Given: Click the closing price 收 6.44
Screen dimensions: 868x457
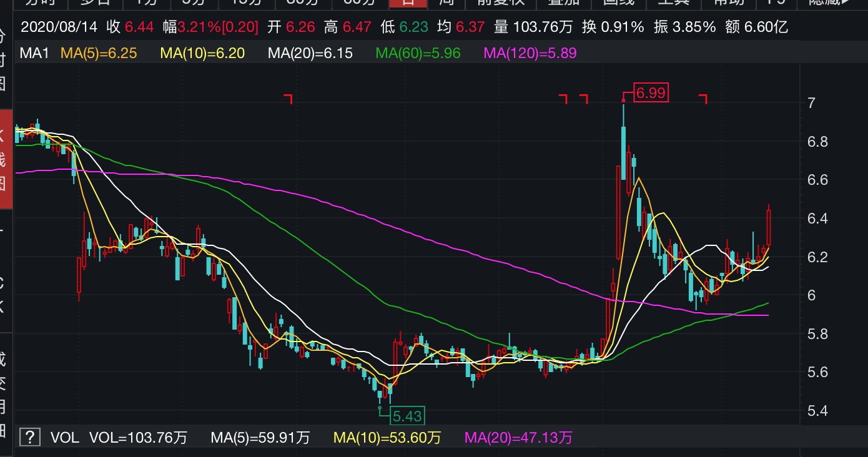Looking at the screenshot, I should 129,27.
